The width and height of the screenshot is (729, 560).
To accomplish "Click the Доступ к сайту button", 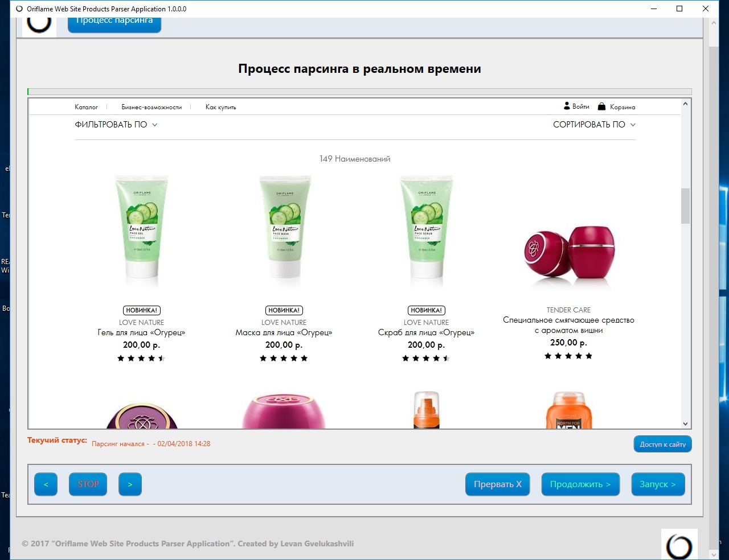I will (x=663, y=444).
